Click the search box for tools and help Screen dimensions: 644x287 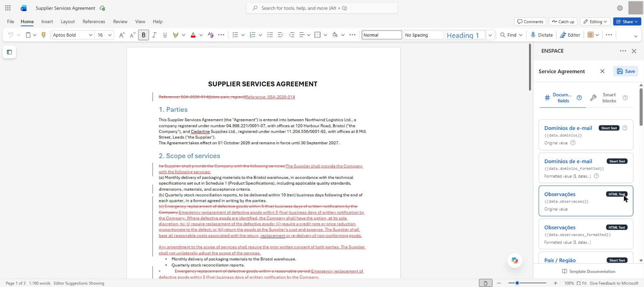pos(322,8)
